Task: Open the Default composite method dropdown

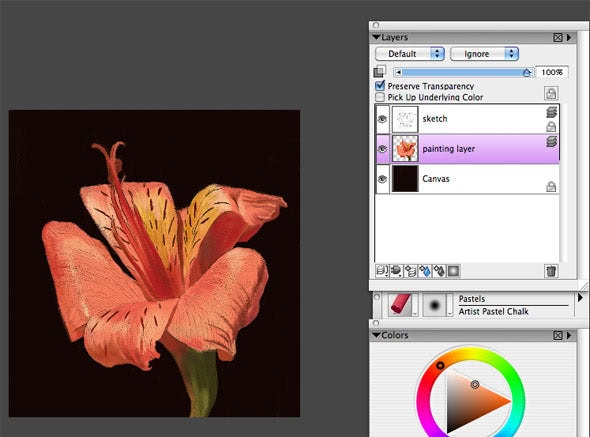Action: tap(410, 54)
